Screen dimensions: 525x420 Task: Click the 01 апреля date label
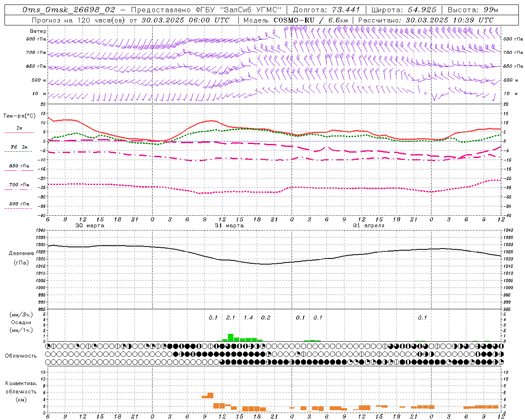pos(369,225)
